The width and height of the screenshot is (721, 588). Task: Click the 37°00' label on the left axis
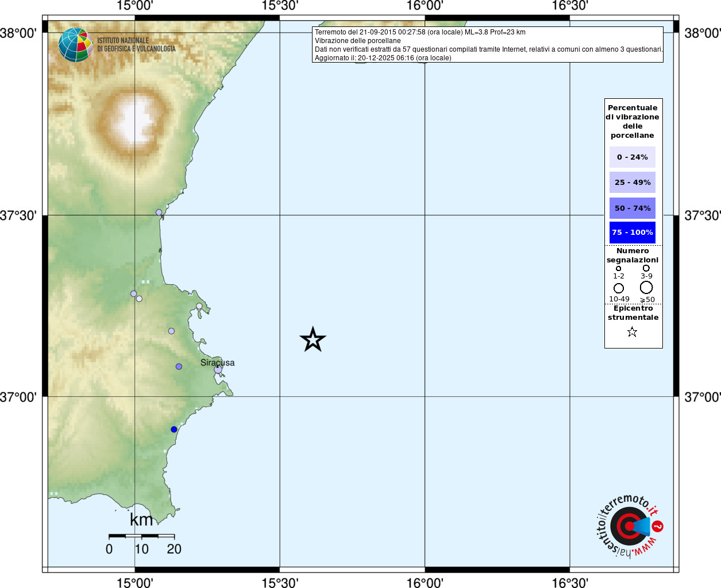(x=18, y=397)
